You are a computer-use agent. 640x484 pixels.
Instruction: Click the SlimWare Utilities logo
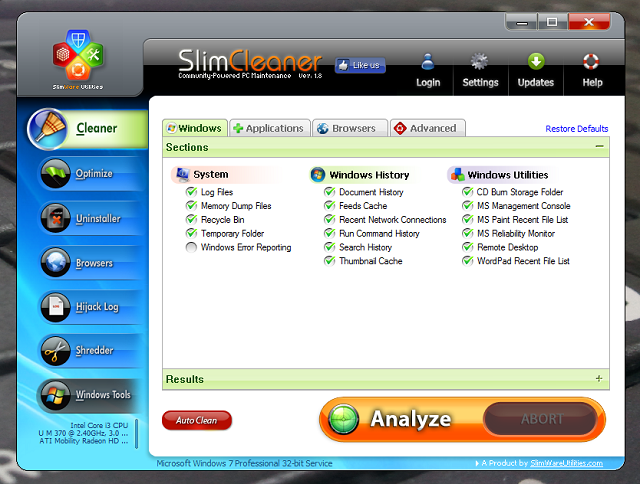pos(78,59)
